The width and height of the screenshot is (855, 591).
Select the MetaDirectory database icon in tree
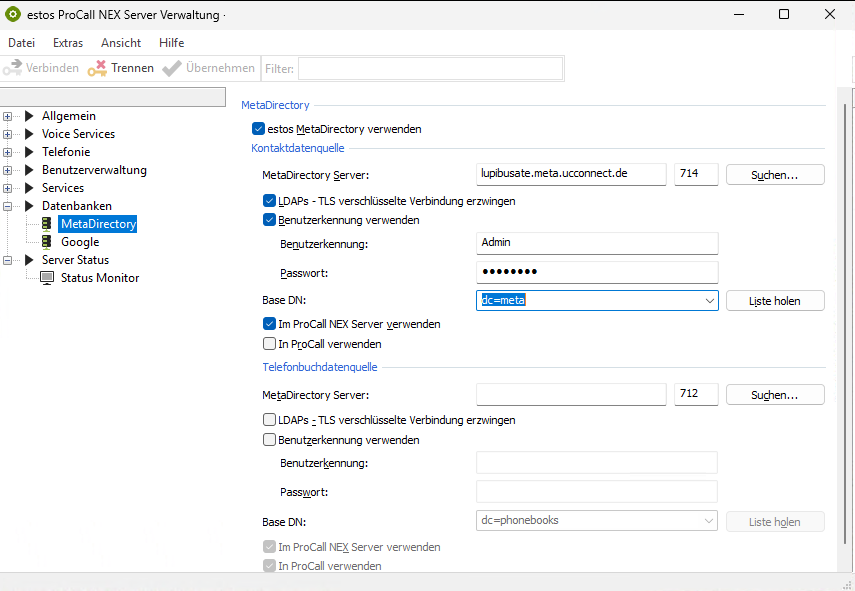pyautogui.click(x=46, y=224)
